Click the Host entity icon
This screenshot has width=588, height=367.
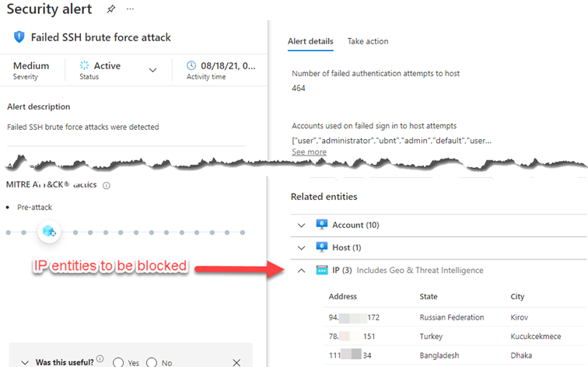[x=322, y=247]
